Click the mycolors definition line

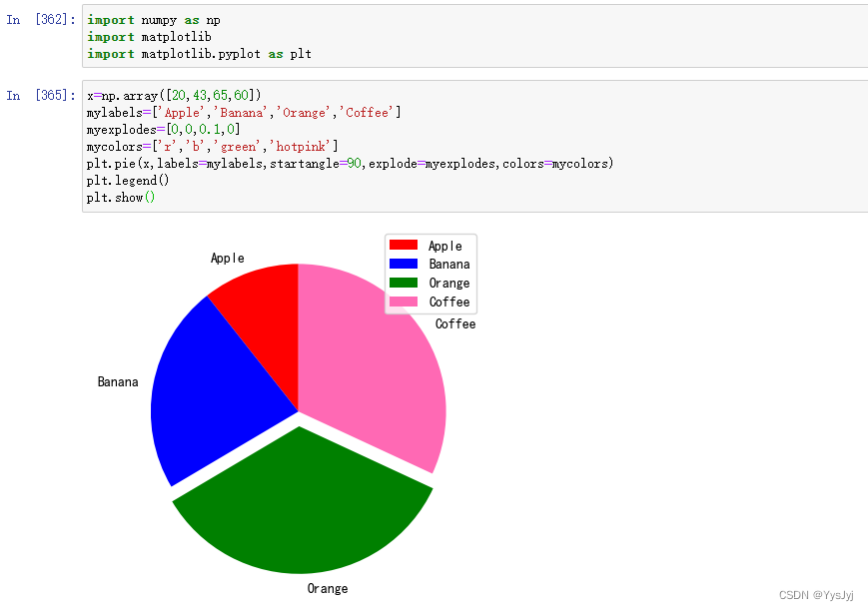click(212, 147)
